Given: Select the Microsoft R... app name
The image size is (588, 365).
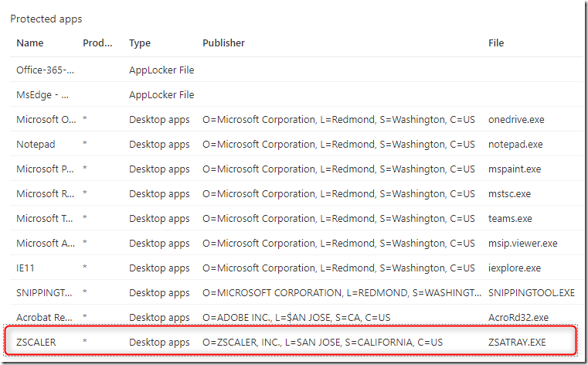Looking at the screenshot, I should (45, 194).
